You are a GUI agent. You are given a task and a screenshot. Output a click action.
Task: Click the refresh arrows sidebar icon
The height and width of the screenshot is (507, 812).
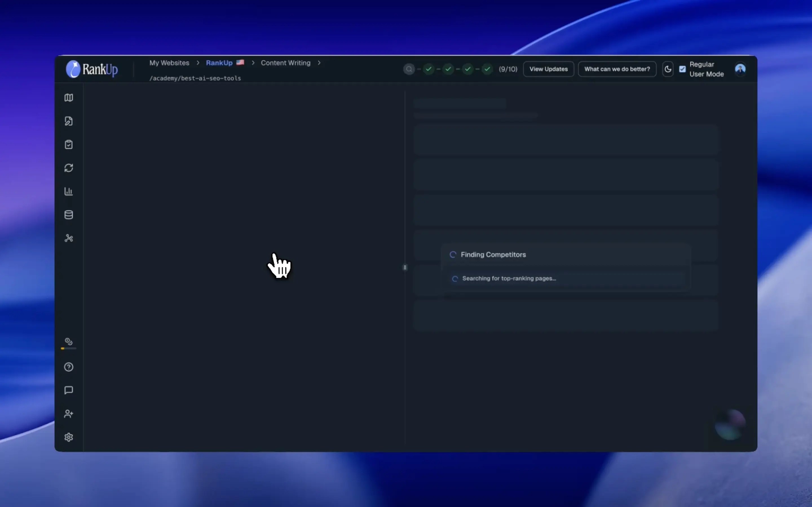[x=69, y=168]
